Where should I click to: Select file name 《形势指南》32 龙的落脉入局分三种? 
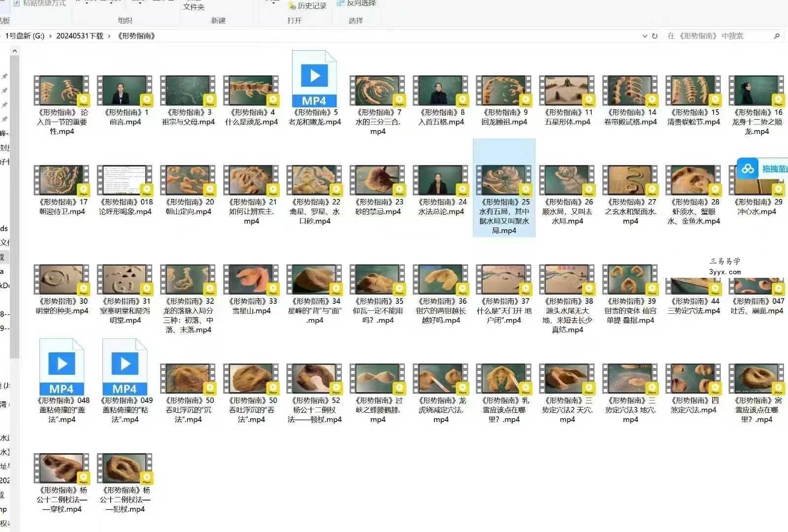click(x=189, y=315)
